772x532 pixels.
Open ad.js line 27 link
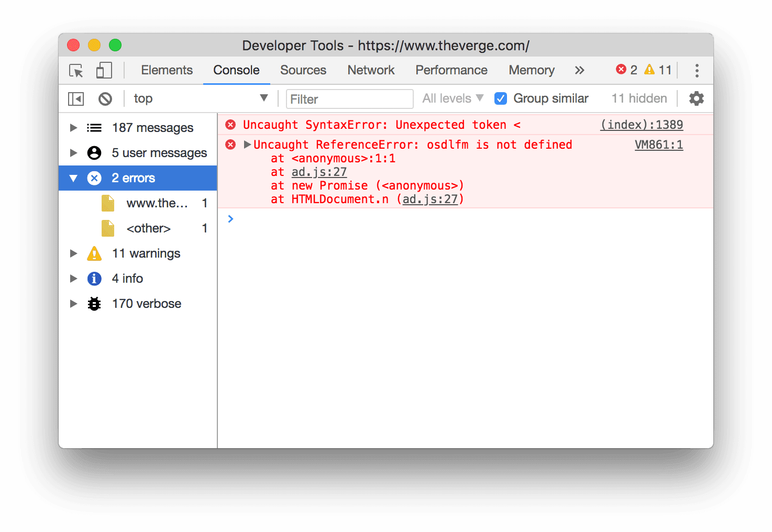[x=319, y=172]
